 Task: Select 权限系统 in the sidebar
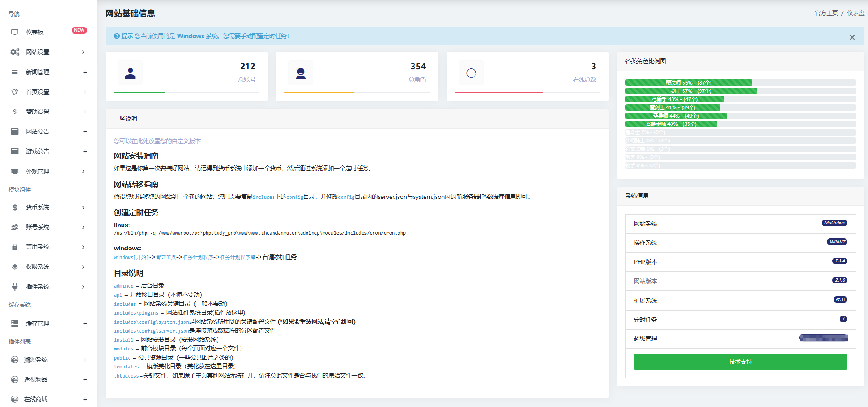point(38,267)
